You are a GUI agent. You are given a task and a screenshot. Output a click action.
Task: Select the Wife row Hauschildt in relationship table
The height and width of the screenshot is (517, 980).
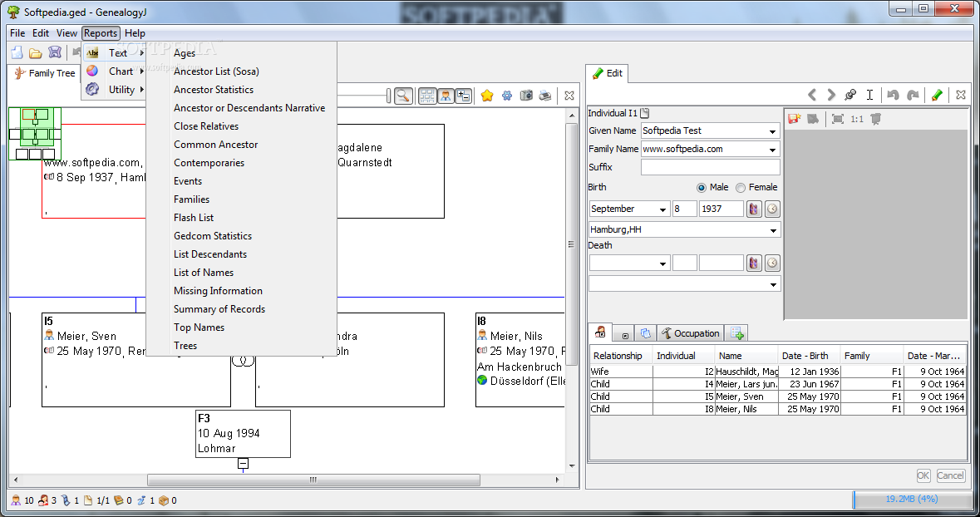click(778, 372)
